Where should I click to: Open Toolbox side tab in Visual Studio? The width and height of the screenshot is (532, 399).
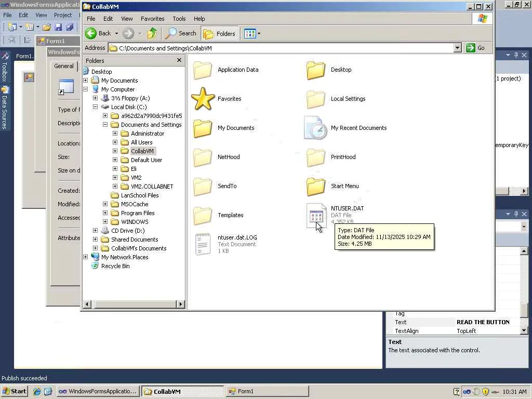point(5,67)
